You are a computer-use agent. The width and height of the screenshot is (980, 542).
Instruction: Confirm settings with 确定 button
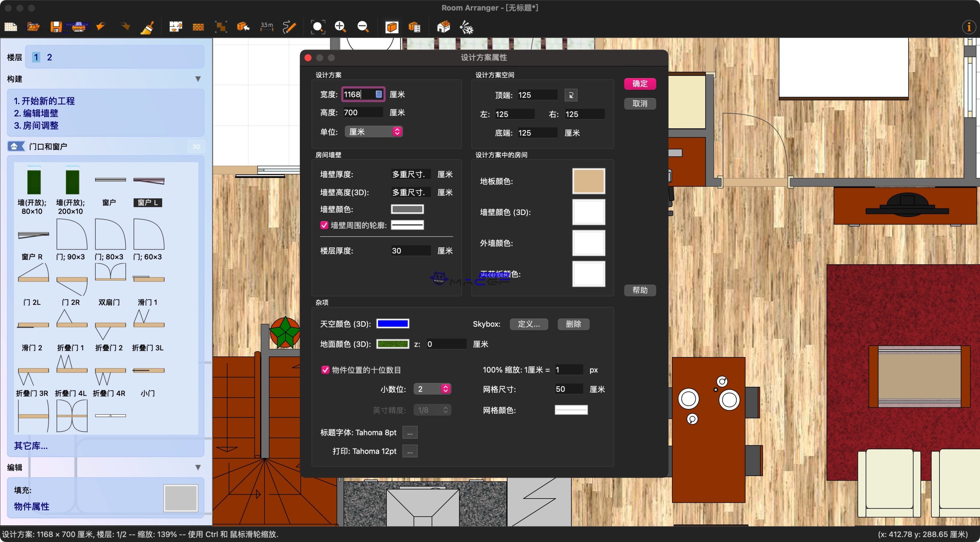640,84
